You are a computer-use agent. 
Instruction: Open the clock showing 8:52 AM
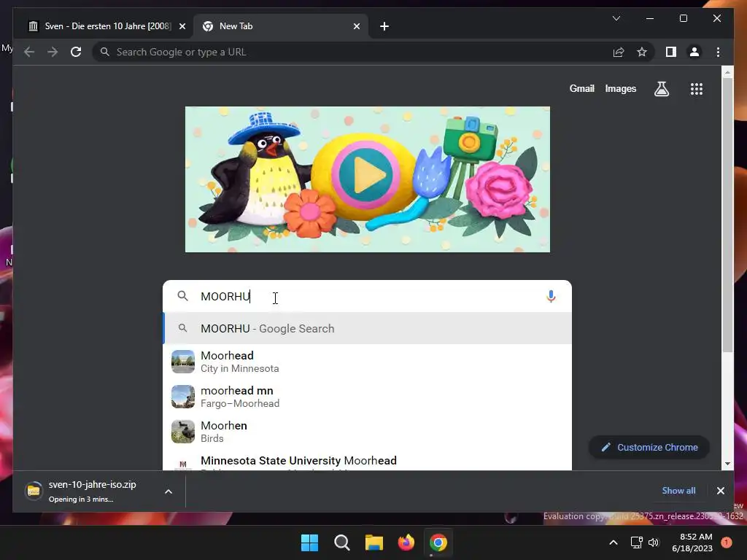click(x=692, y=542)
